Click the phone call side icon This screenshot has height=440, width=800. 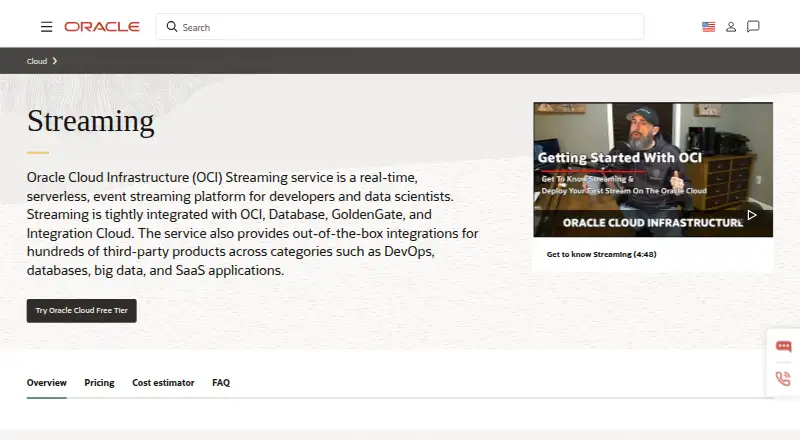[784, 378]
